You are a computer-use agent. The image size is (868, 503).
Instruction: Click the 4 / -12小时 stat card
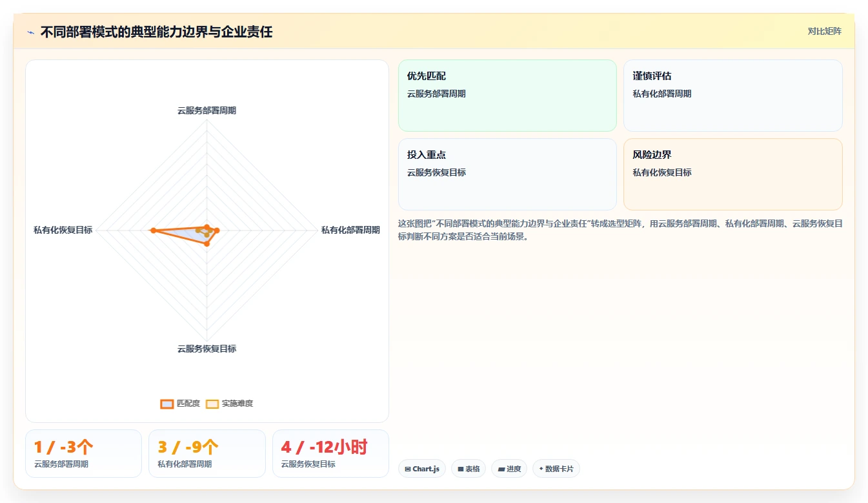(330, 453)
